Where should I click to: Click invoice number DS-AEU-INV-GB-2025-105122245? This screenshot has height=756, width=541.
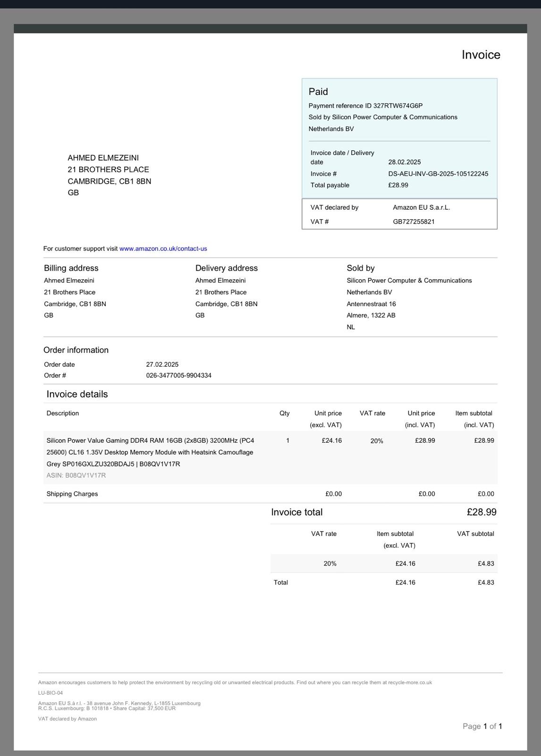[x=438, y=174]
